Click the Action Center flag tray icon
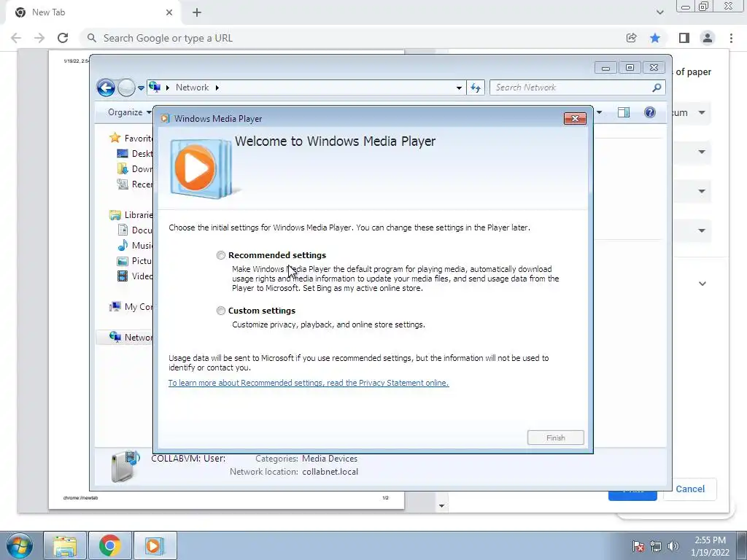747x560 pixels. click(638, 546)
